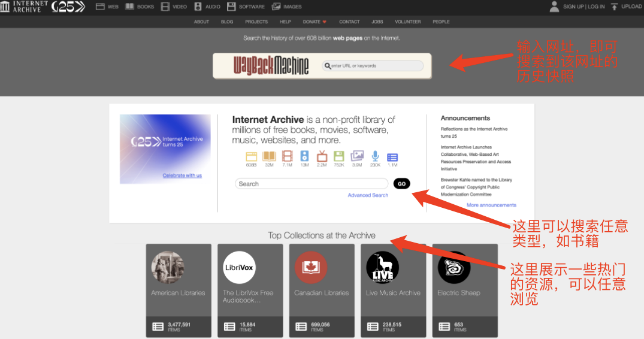Open the People page
Image resolution: width=644 pixels, height=339 pixels.
coord(441,22)
